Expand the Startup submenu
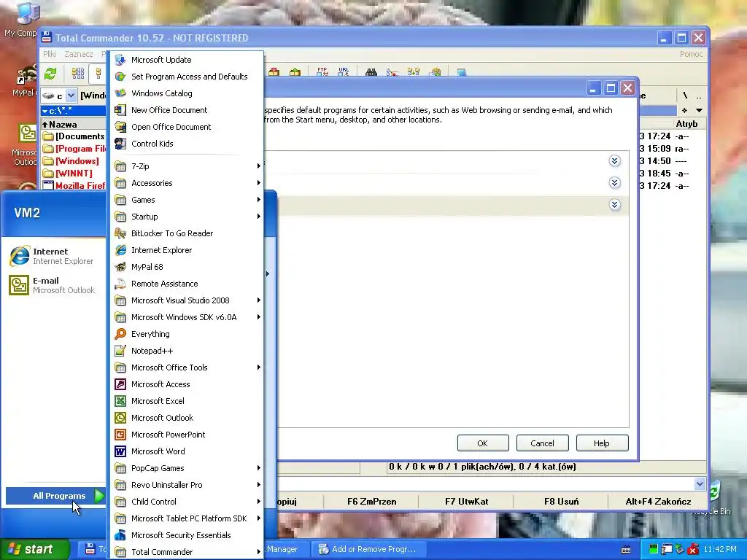Screen dimensions: 747x560 (187, 216)
